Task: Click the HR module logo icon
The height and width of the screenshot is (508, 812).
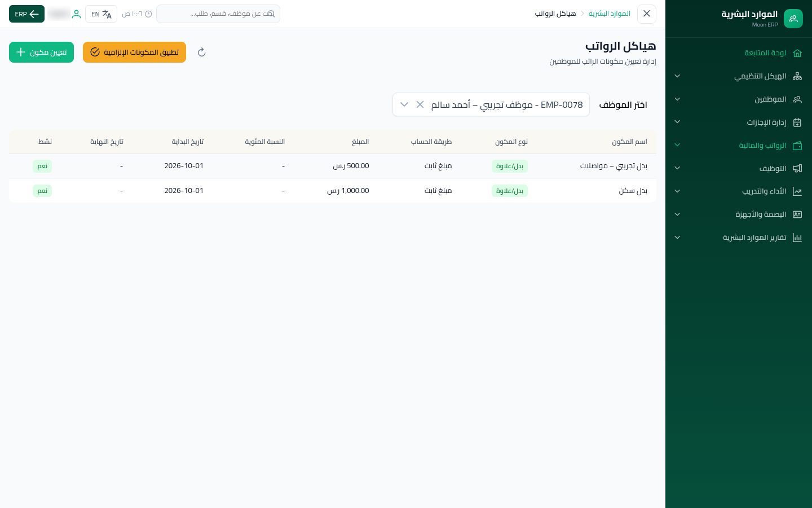Action: click(x=793, y=18)
